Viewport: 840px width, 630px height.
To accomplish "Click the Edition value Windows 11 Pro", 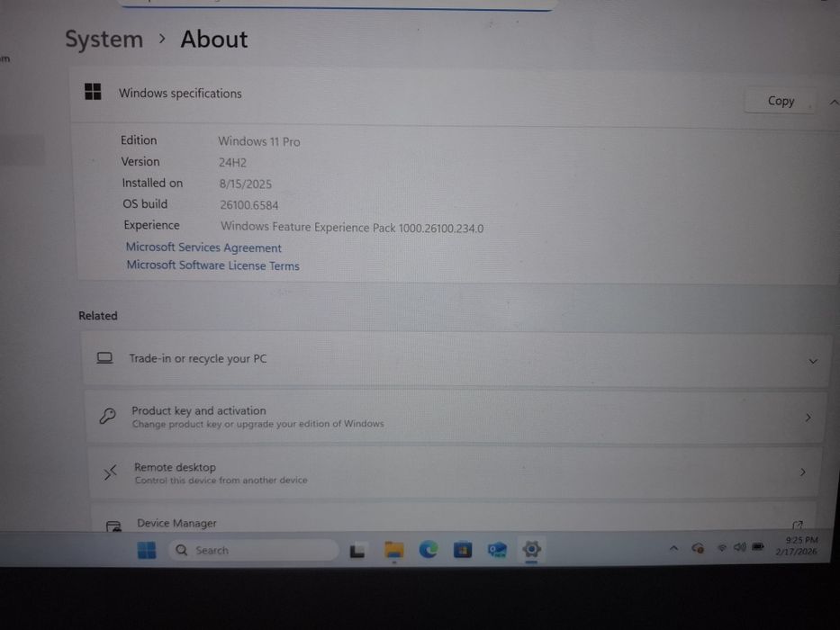I will (258, 141).
